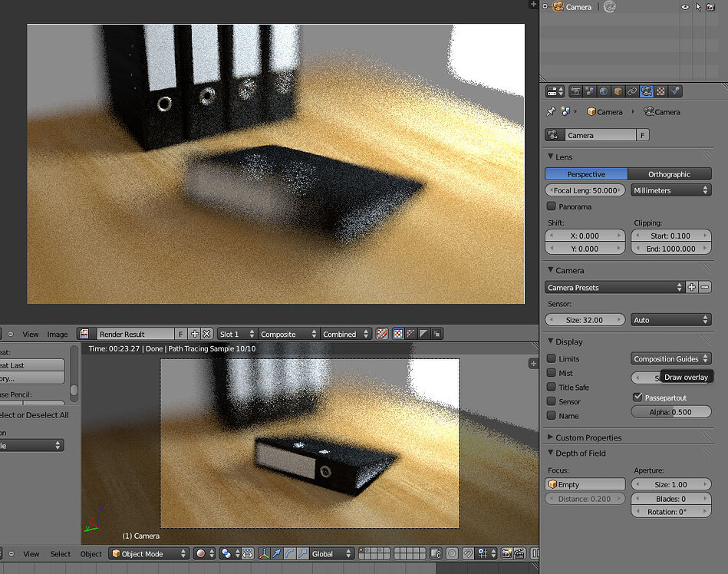Viewport: 728px width, 574px height.
Task: Select the Rotate manipulator arc icon
Action: (290, 553)
